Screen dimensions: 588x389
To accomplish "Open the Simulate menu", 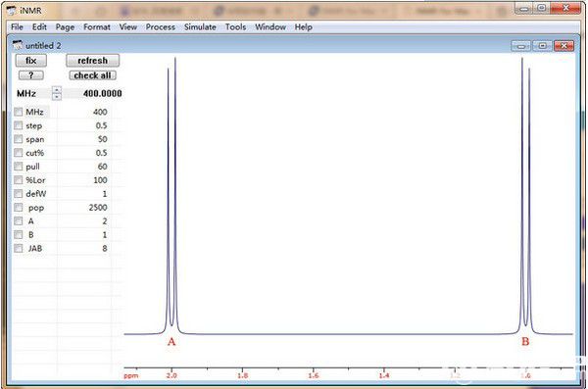I will (x=200, y=27).
